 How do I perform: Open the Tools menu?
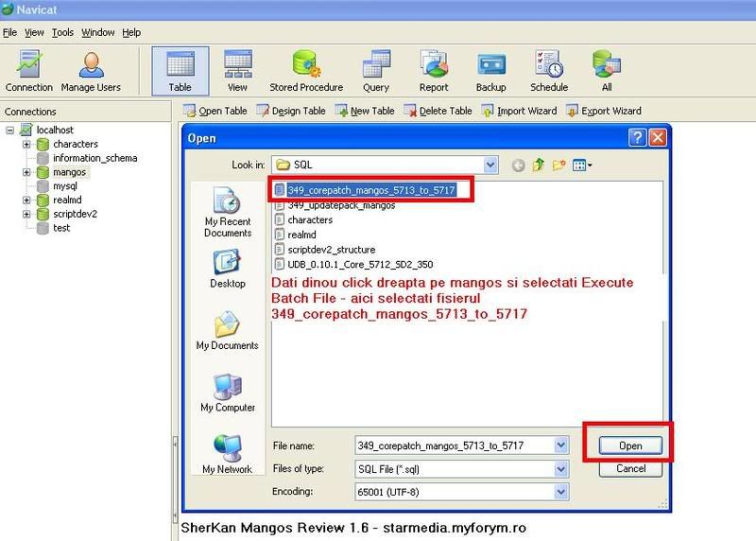[62, 32]
